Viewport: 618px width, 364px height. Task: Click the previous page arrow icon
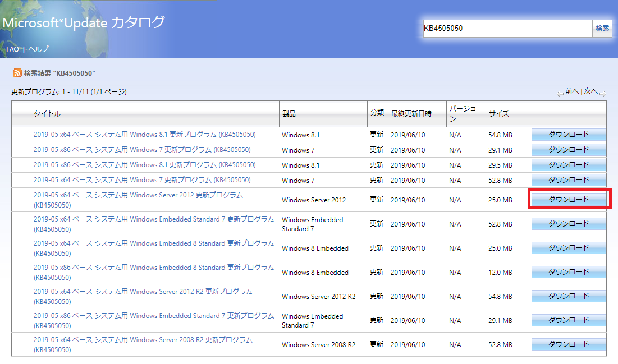tap(560, 94)
